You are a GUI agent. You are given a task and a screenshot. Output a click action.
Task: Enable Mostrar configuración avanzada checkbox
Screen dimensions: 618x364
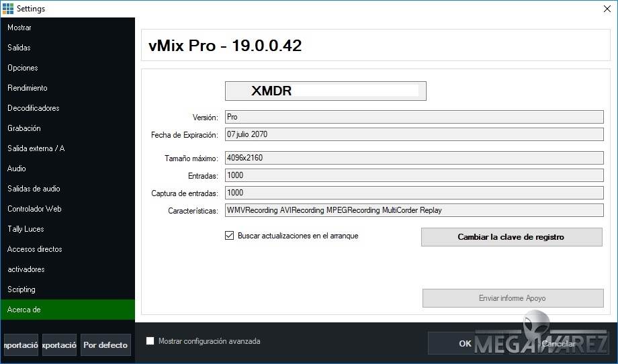(x=150, y=340)
